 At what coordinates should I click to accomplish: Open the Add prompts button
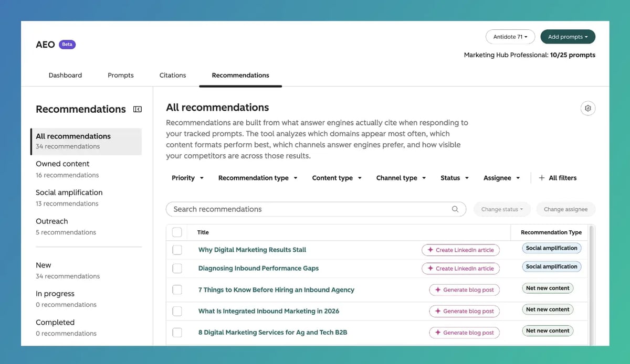pyautogui.click(x=568, y=37)
